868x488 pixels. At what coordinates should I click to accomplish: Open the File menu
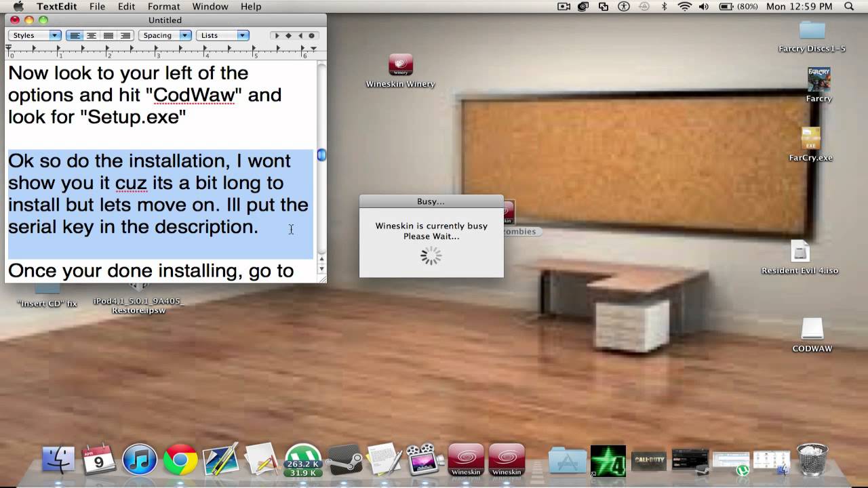(x=97, y=6)
